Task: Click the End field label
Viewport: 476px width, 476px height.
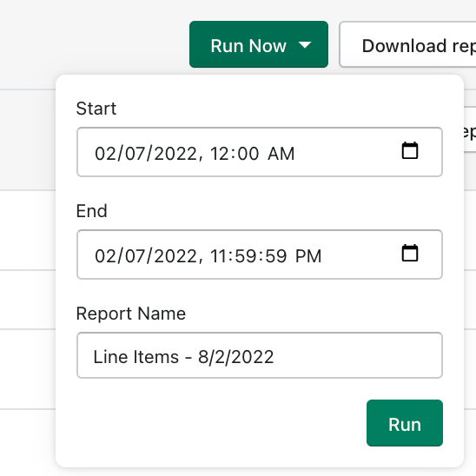Action: click(x=92, y=211)
